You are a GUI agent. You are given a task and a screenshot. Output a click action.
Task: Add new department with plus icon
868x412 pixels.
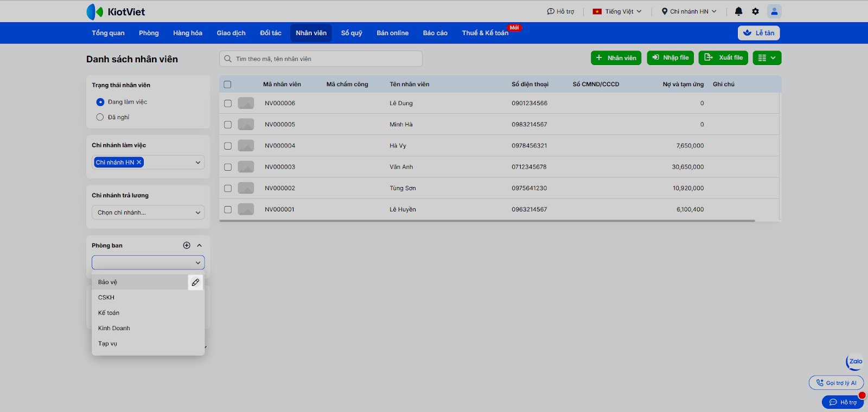187,246
